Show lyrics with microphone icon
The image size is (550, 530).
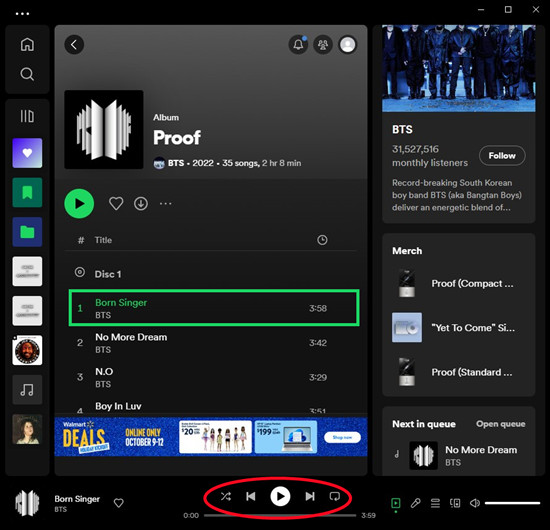[x=416, y=503]
